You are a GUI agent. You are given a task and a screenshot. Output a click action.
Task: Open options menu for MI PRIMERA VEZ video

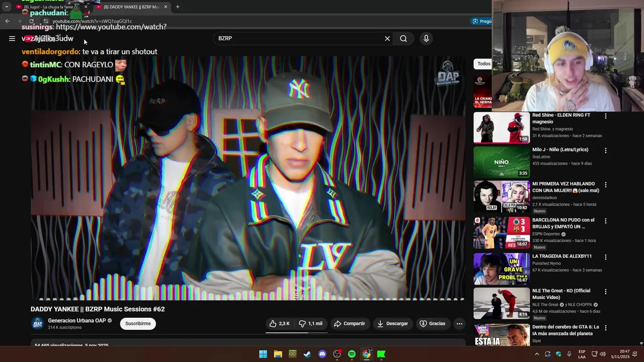click(606, 185)
